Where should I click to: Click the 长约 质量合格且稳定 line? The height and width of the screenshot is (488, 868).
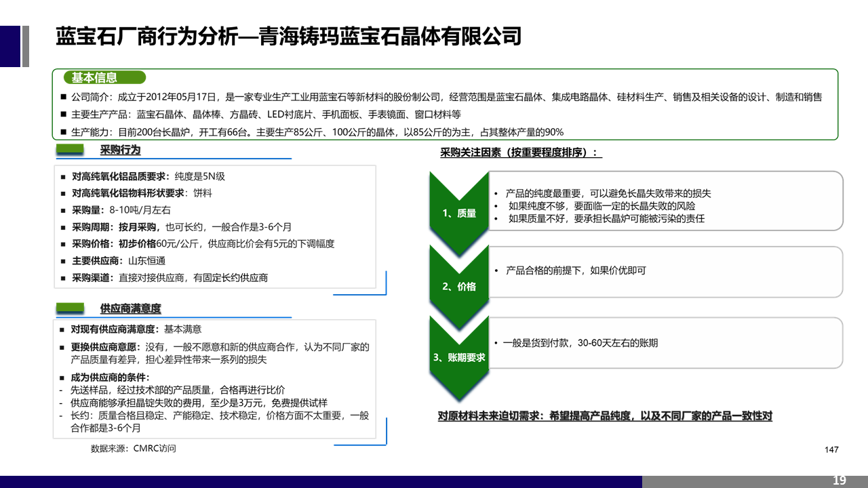click(215, 422)
